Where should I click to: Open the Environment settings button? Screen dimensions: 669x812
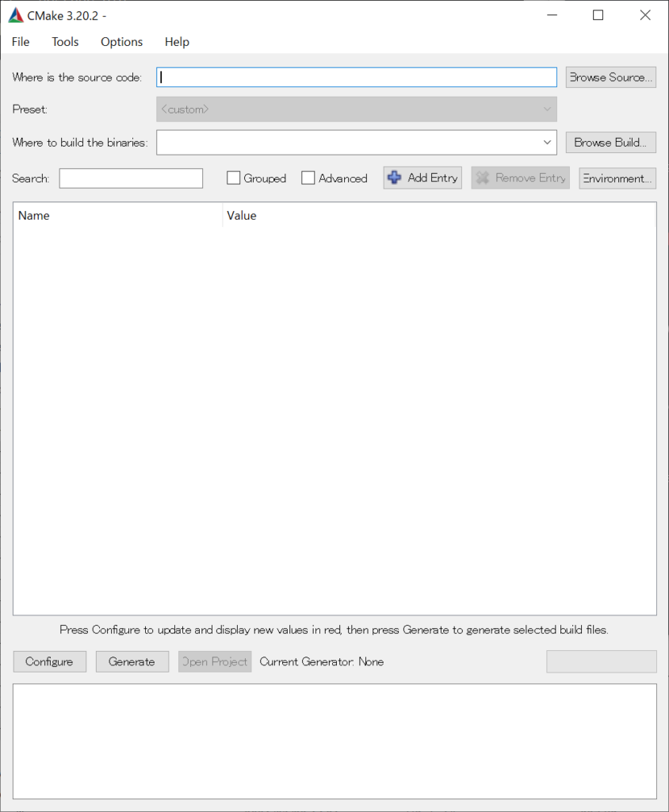[x=617, y=178]
